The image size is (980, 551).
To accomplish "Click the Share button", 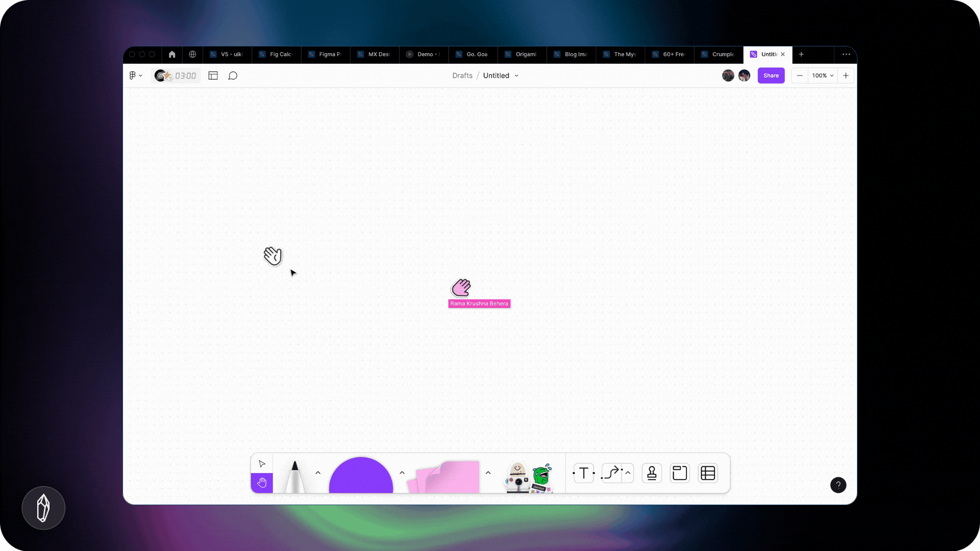I will tap(771, 76).
